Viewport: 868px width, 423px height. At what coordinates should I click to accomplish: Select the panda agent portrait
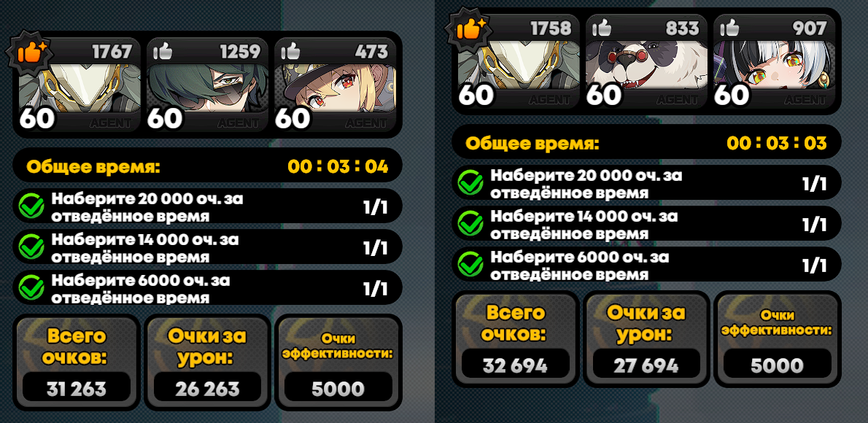[646, 61]
